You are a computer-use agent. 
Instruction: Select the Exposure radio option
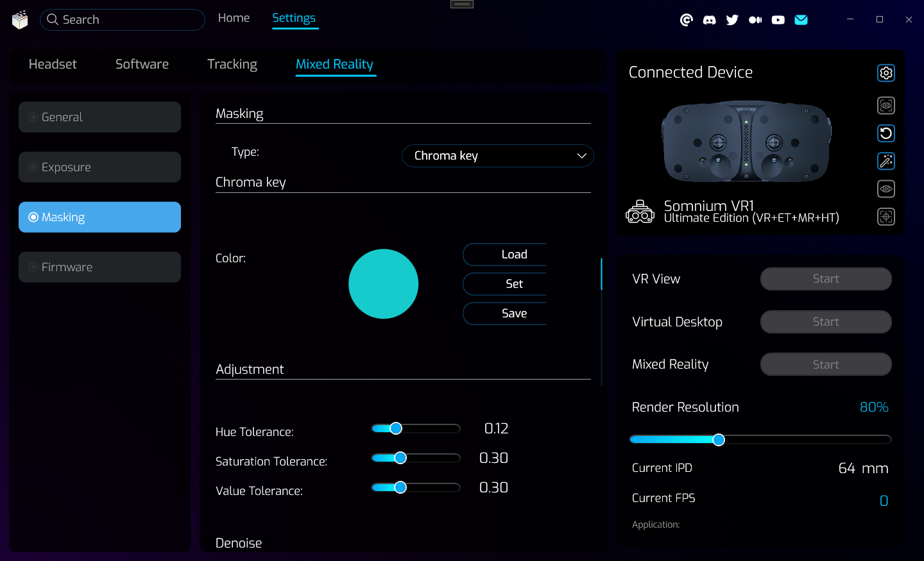(99, 167)
